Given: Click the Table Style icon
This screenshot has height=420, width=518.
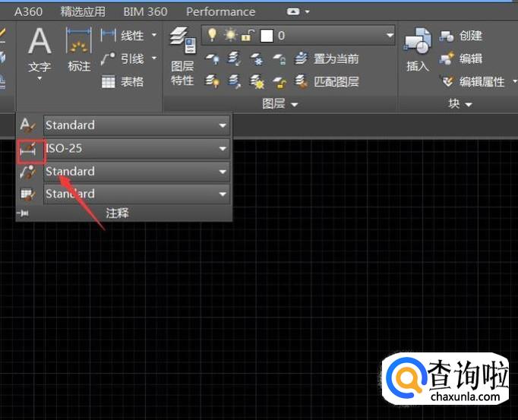Looking at the screenshot, I should click(x=28, y=194).
